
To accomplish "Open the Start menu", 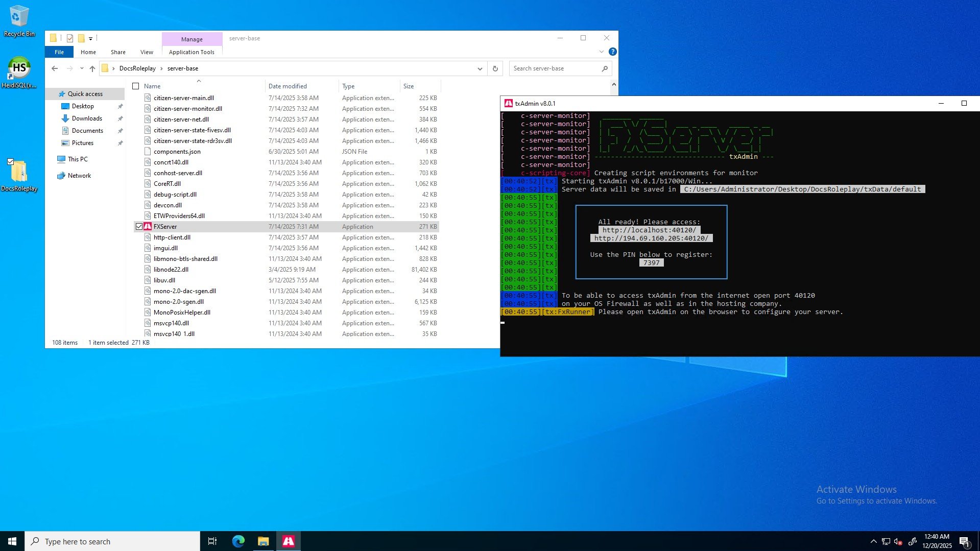I will (12, 541).
